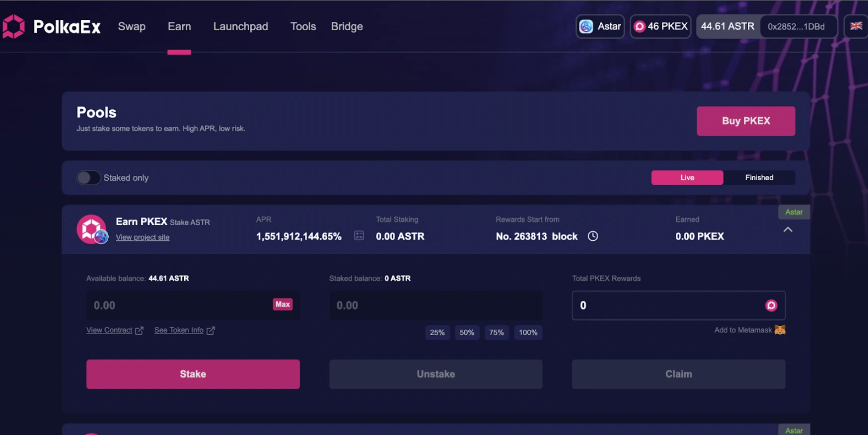Click the Max button in stake input

tap(283, 304)
